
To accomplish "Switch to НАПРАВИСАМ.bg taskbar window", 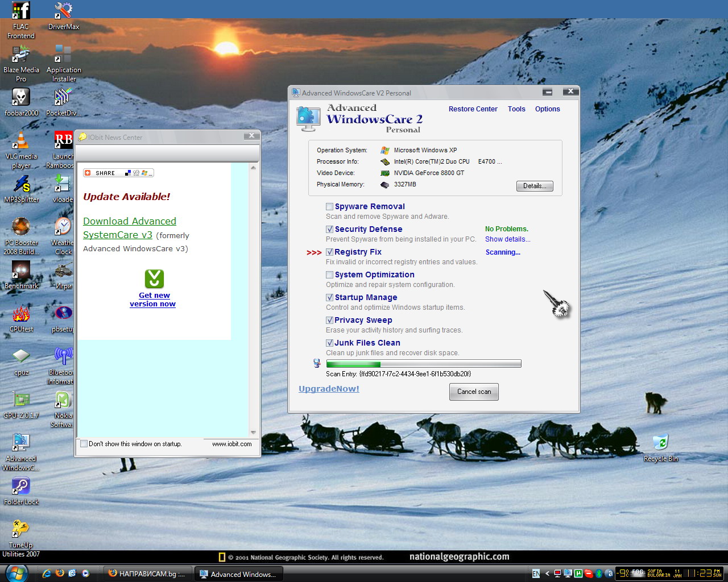I will 148,574.
